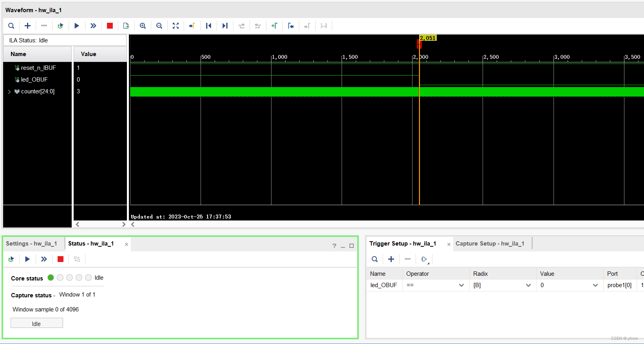The image size is (644, 344).
Task: Open help for the Status panel
Action: click(x=334, y=246)
